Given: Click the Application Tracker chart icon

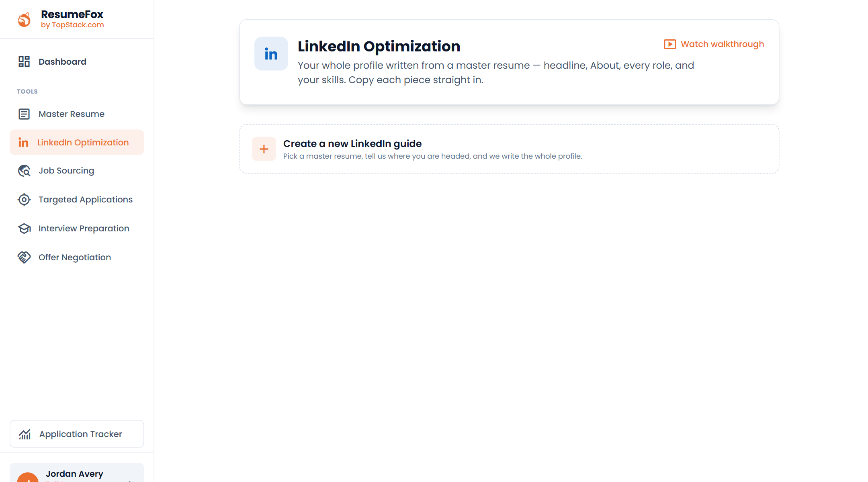Looking at the screenshot, I should click(25, 434).
